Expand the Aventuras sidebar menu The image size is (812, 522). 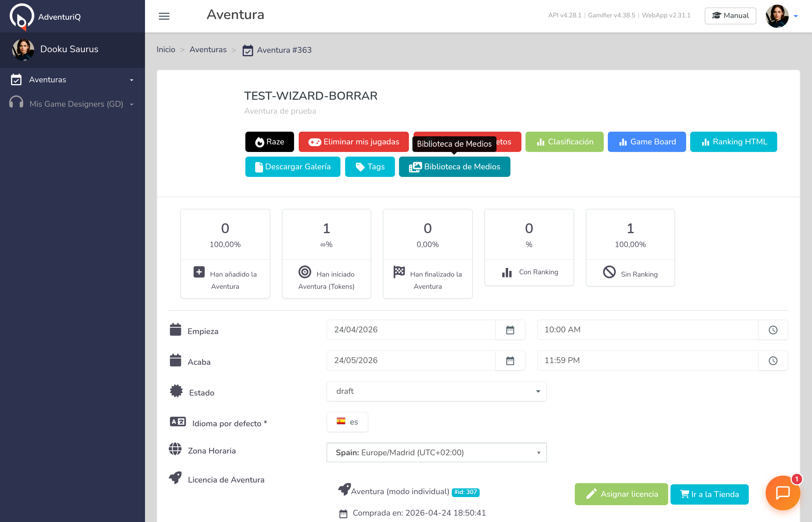[72, 80]
